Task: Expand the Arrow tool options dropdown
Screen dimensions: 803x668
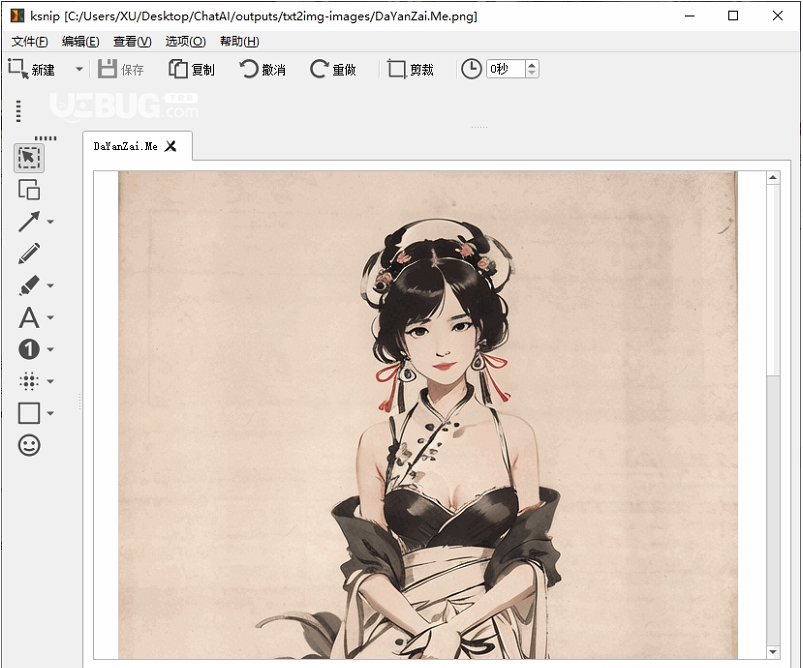Action: [50, 222]
